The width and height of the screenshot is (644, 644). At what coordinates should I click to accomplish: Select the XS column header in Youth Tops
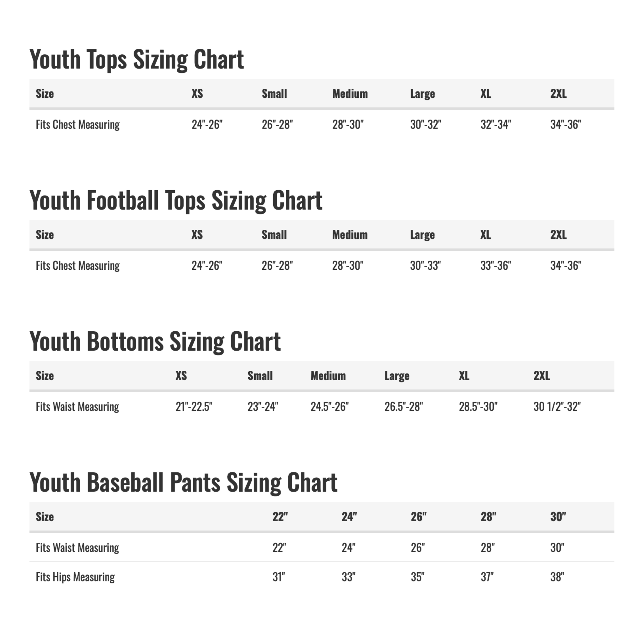[x=197, y=94]
